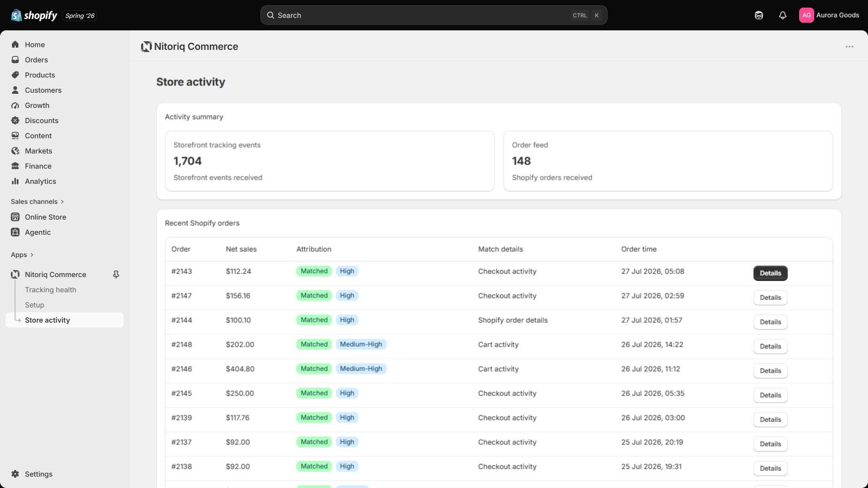Image resolution: width=868 pixels, height=488 pixels.
Task: Click the Sidekick assistant icon in top bar
Action: 759,15
